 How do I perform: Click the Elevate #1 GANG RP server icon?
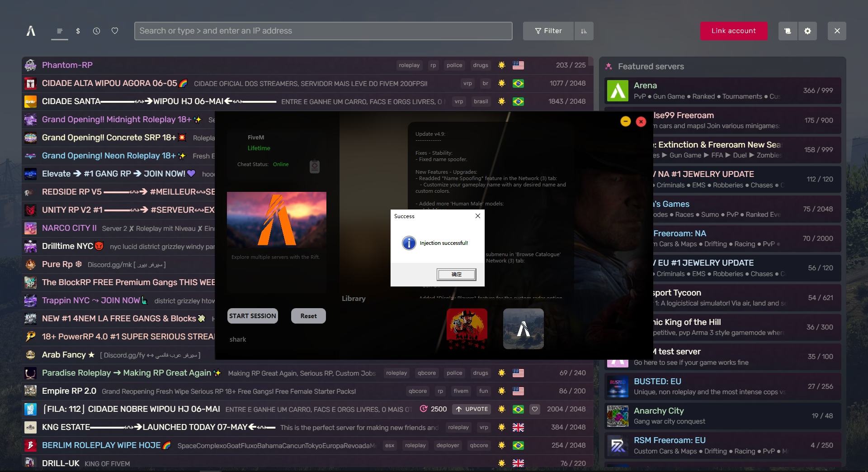(x=30, y=174)
